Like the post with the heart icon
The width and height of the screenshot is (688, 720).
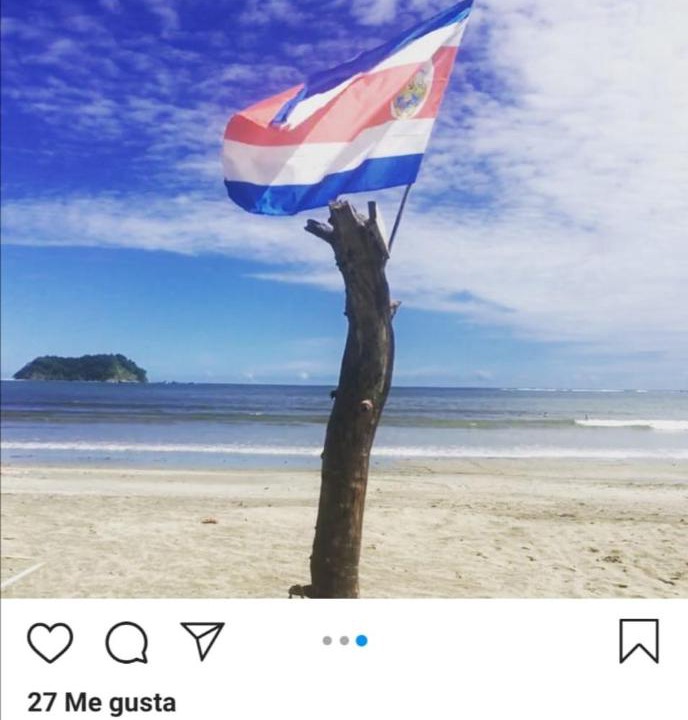click(x=50, y=642)
